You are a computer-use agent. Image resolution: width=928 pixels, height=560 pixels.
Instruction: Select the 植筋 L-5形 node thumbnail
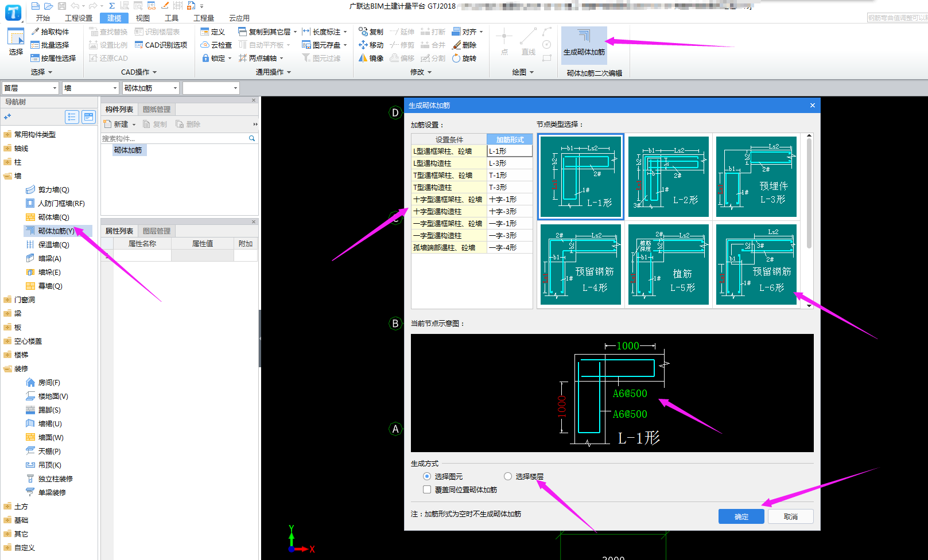pos(669,265)
